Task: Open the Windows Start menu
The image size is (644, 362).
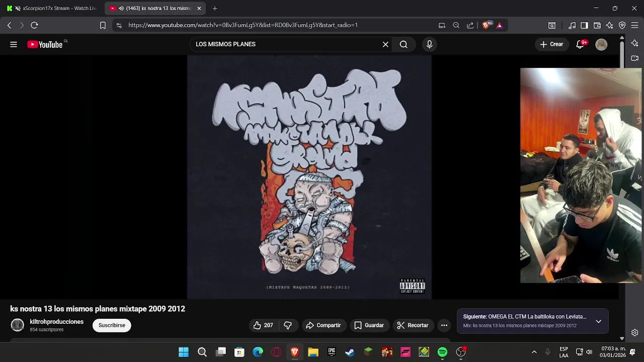Action: pyautogui.click(x=184, y=352)
